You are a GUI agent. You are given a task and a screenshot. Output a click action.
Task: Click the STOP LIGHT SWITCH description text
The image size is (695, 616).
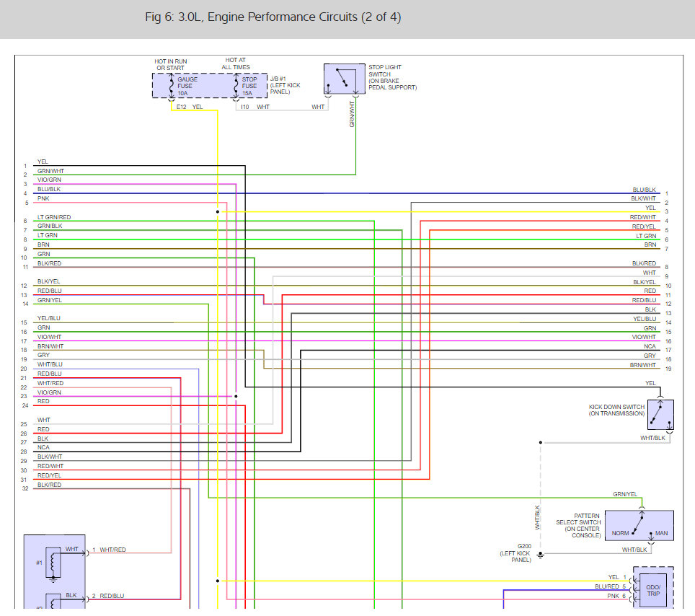coord(393,77)
